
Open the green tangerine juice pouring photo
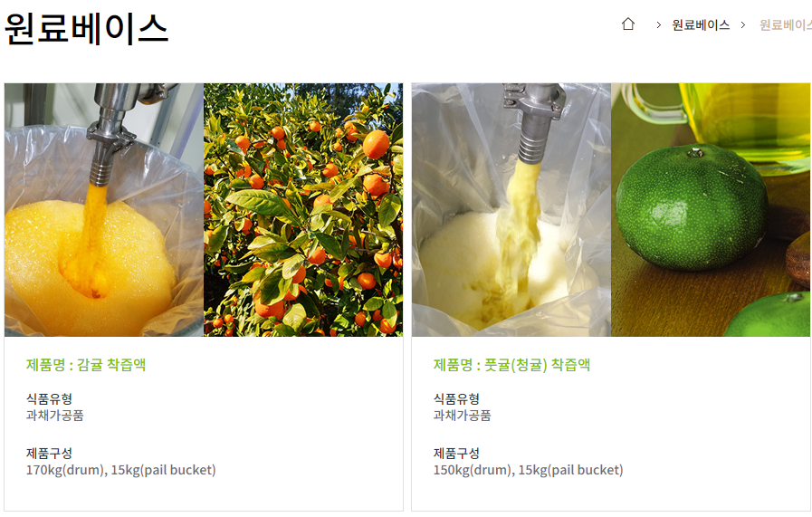pos(511,210)
